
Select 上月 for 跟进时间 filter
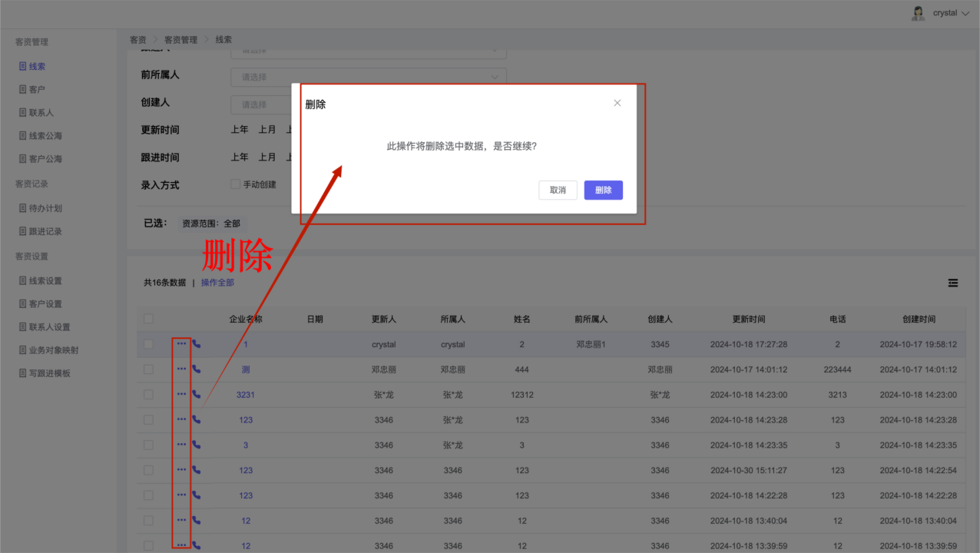267,157
